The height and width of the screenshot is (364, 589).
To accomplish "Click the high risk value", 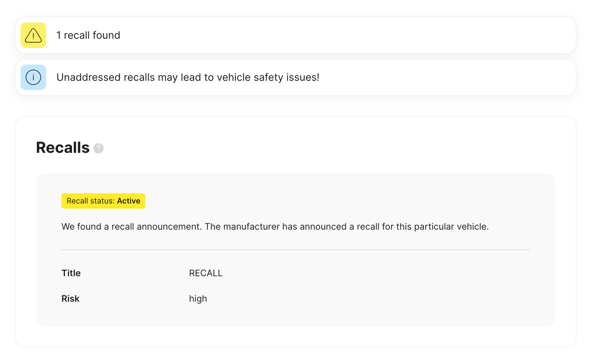I will point(198,298).
